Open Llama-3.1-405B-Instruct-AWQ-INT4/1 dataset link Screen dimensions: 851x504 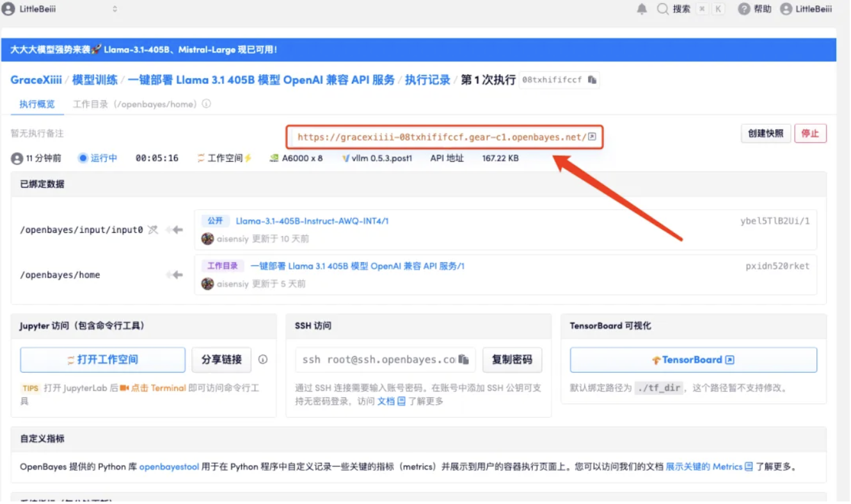(x=312, y=221)
